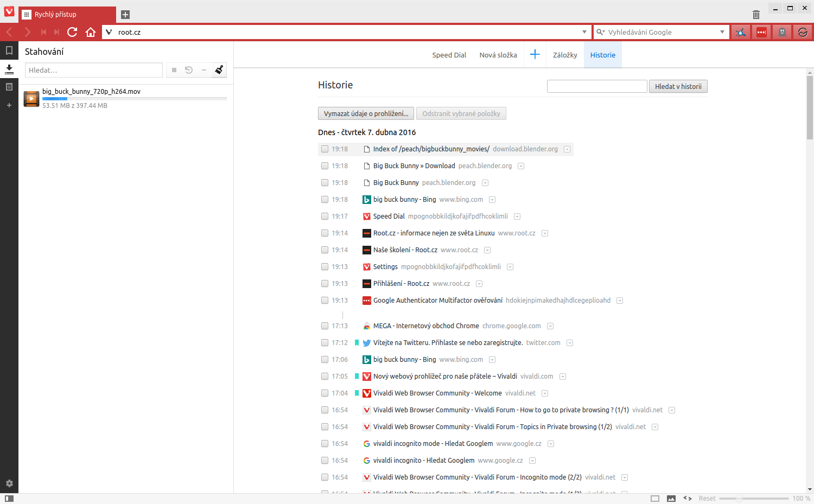Image resolution: width=814 pixels, height=504 pixels.
Task: Open the Speed Dial tab
Action: point(449,55)
